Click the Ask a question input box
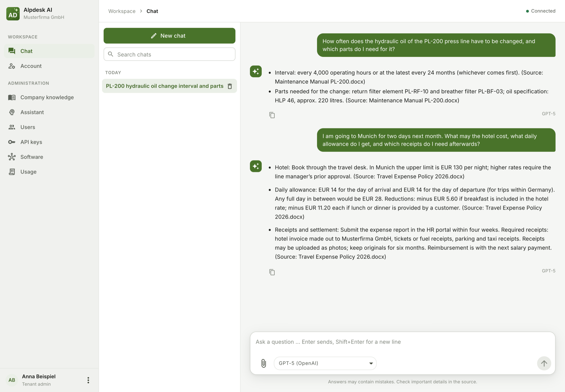The height and width of the screenshot is (392, 565). click(x=402, y=342)
